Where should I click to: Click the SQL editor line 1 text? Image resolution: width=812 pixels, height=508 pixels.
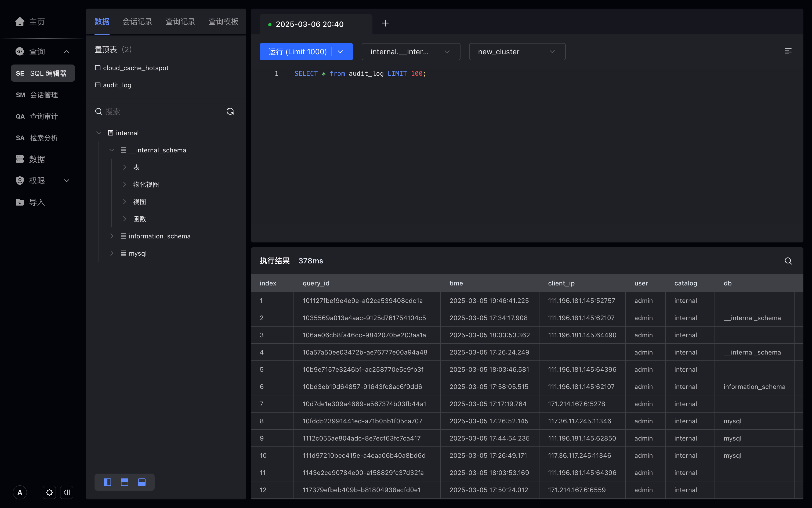360,74
